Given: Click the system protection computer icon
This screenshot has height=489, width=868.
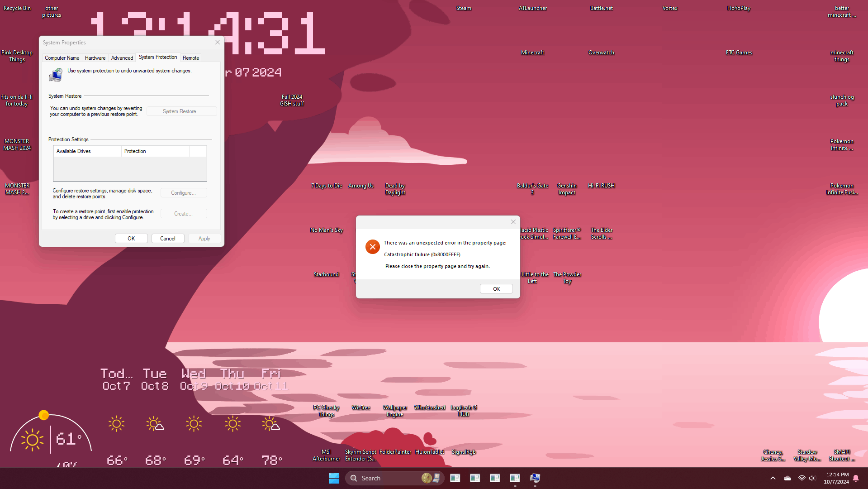Looking at the screenshot, I should pyautogui.click(x=56, y=75).
